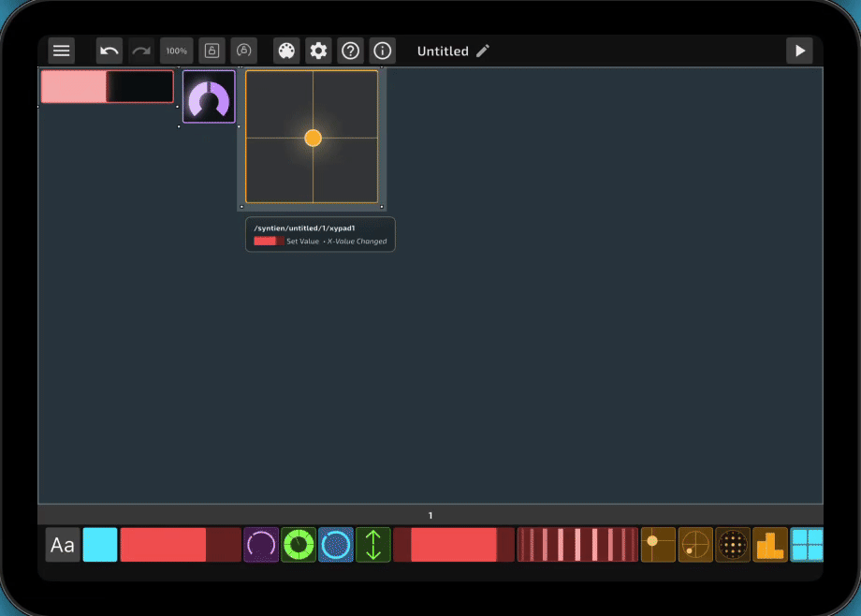This screenshot has height=616, width=861.
Task: Add the red centered fader from the palette
Action: pyautogui.click(x=454, y=545)
